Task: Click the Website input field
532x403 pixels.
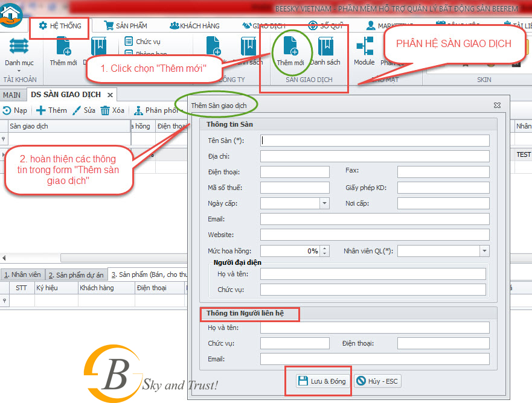Action: [x=374, y=235]
